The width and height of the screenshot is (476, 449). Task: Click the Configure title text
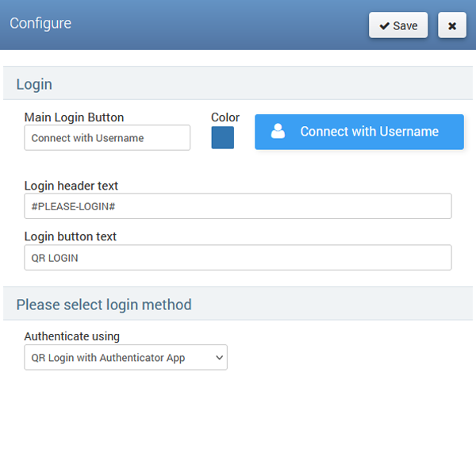pyautogui.click(x=40, y=23)
